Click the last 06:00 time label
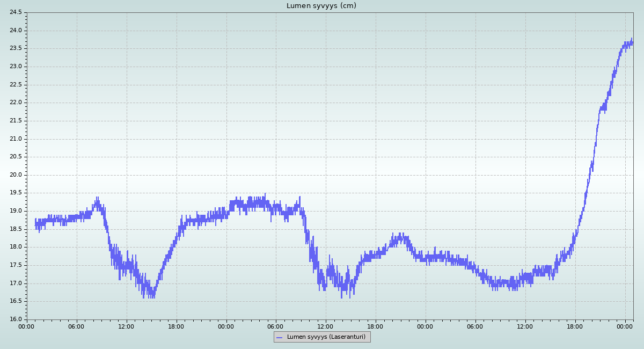 [475, 326]
